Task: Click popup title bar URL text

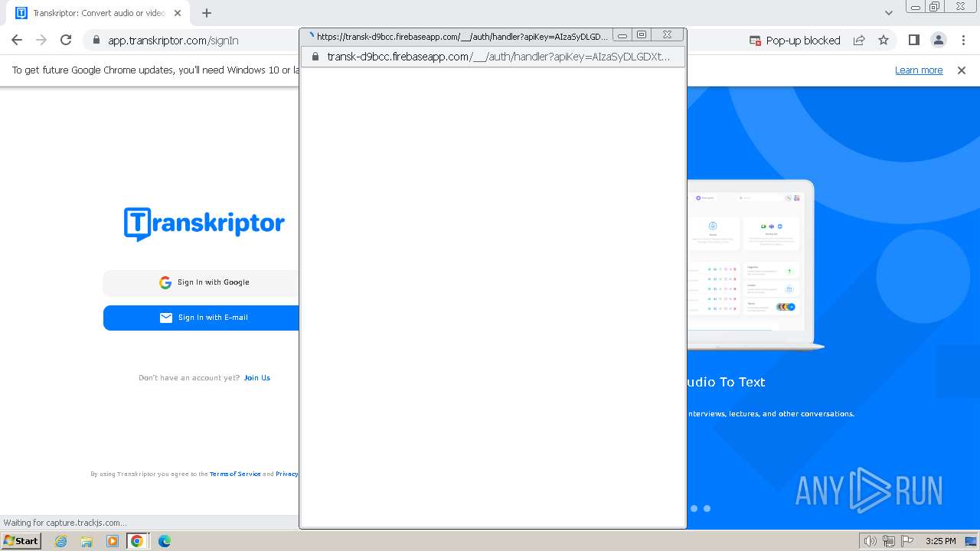Action: pos(462,36)
